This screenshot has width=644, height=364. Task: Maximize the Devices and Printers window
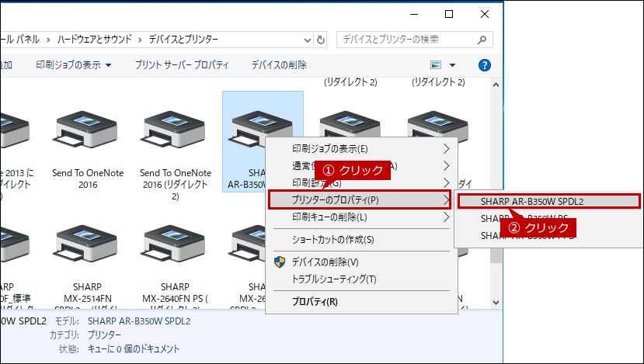click(449, 15)
